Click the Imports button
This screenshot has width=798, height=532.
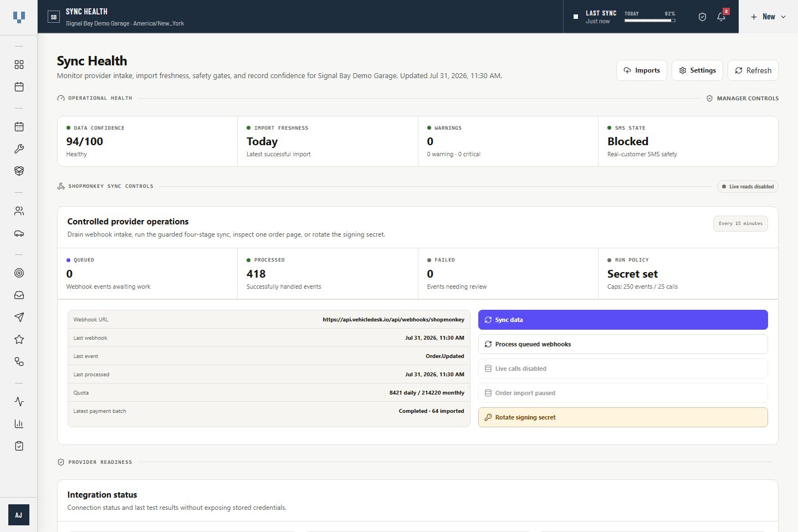pyautogui.click(x=642, y=70)
